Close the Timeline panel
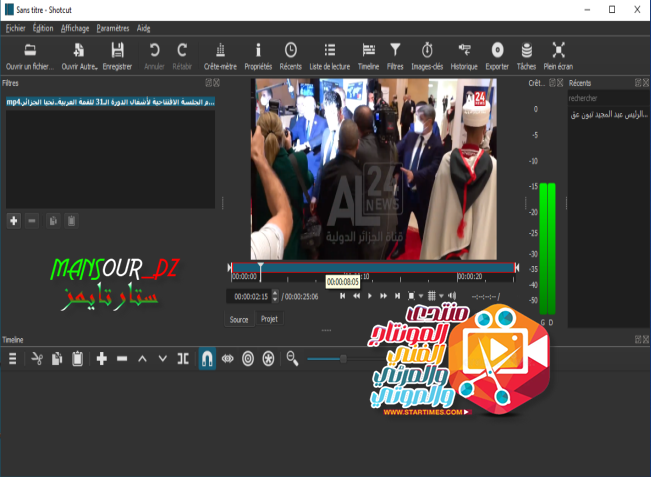The image size is (651, 477). (646, 340)
